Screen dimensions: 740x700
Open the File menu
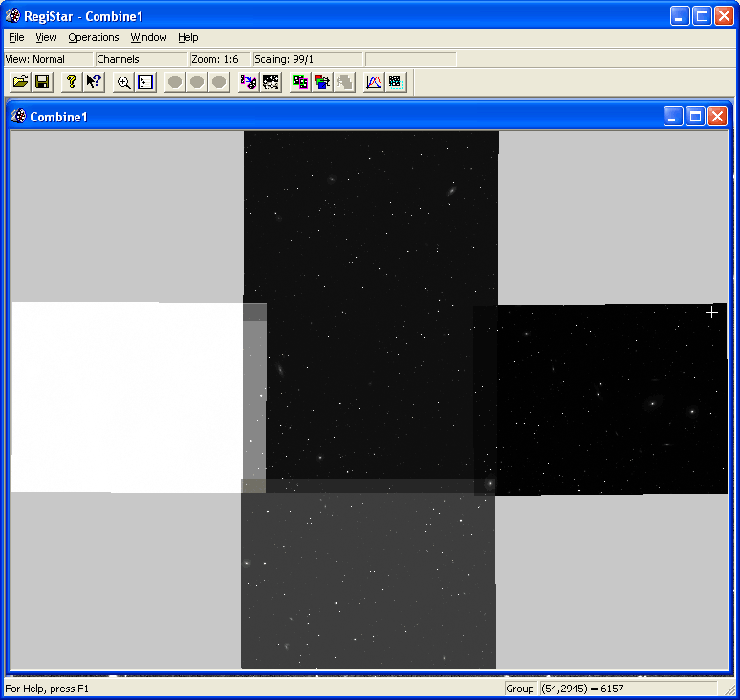click(16, 37)
